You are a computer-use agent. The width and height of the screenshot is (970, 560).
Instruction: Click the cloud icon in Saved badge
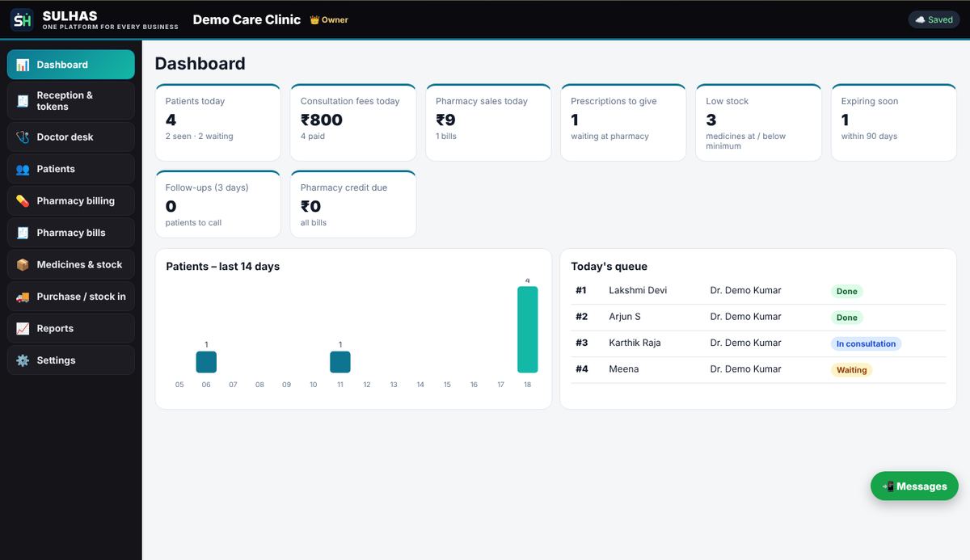tap(920, 20)
